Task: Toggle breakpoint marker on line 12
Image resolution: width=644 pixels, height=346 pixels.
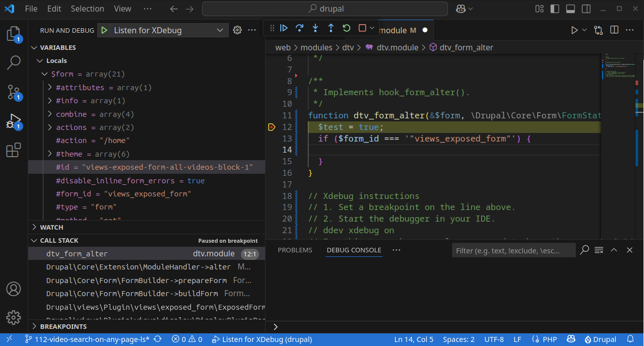Action: (x=272, y=127)
